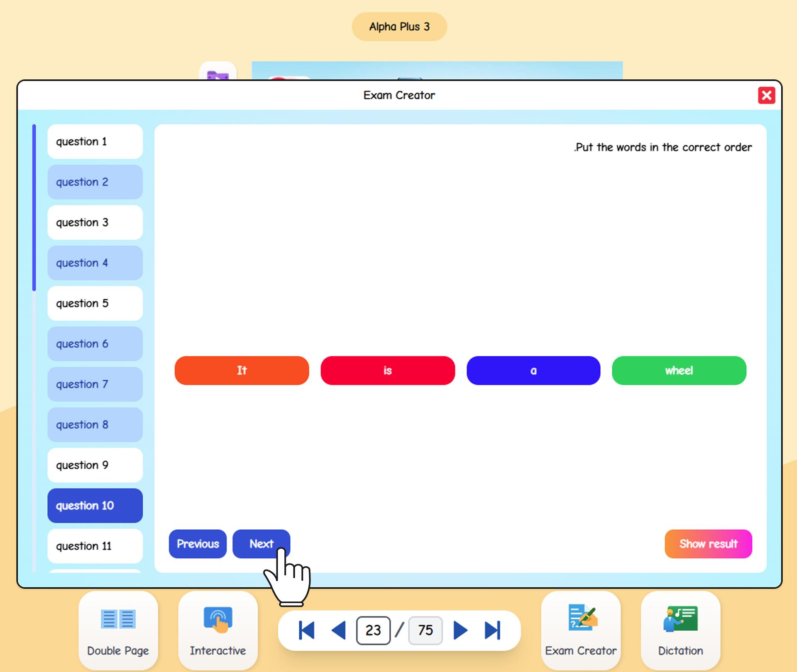Image resolution: width=797 pixels, height=672 pixels.
Task: Select question 5 in the list
Action: (x=95, y=303)
